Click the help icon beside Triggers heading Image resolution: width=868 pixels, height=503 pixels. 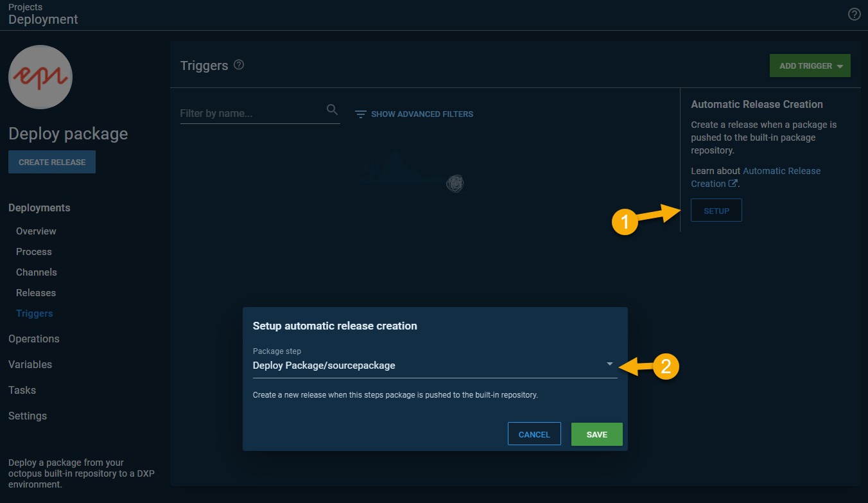point(239,65)
